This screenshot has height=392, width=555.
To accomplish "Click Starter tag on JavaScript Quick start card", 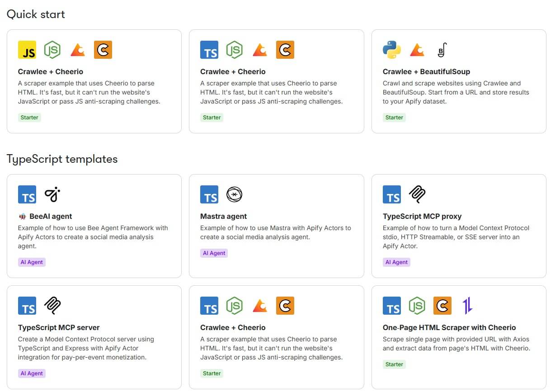I will point(29,118).
